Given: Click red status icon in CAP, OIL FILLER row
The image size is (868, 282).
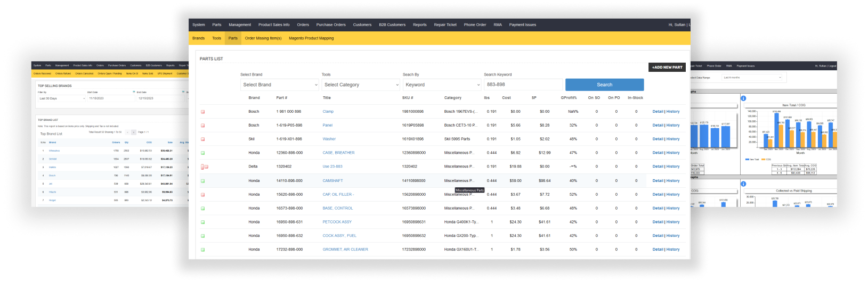Looking at the screenshot, I should point(202,195).
